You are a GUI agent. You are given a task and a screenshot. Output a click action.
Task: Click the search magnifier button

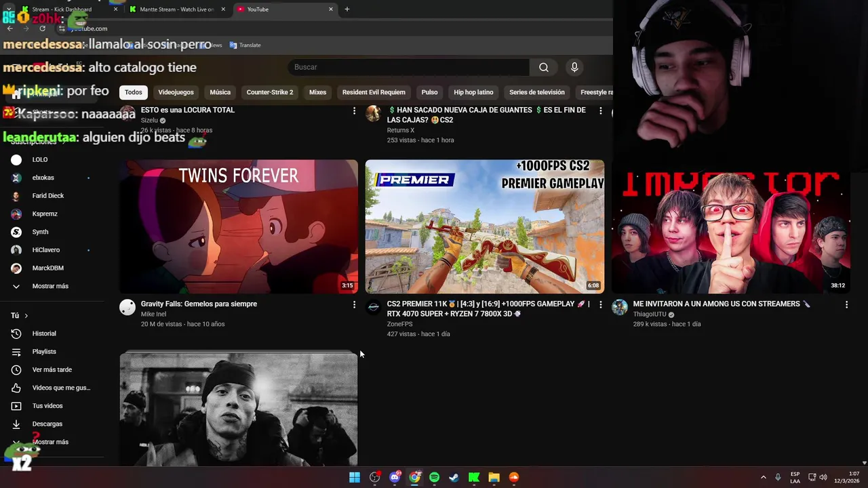tap(544, 67)
